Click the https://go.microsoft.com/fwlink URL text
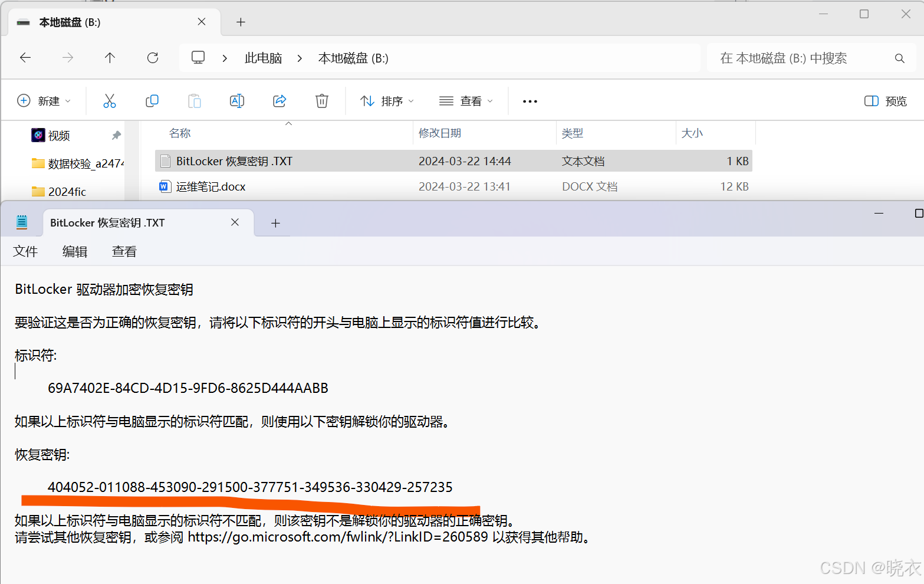The width and height of the screenshot is (924, 584). (338, 537)
